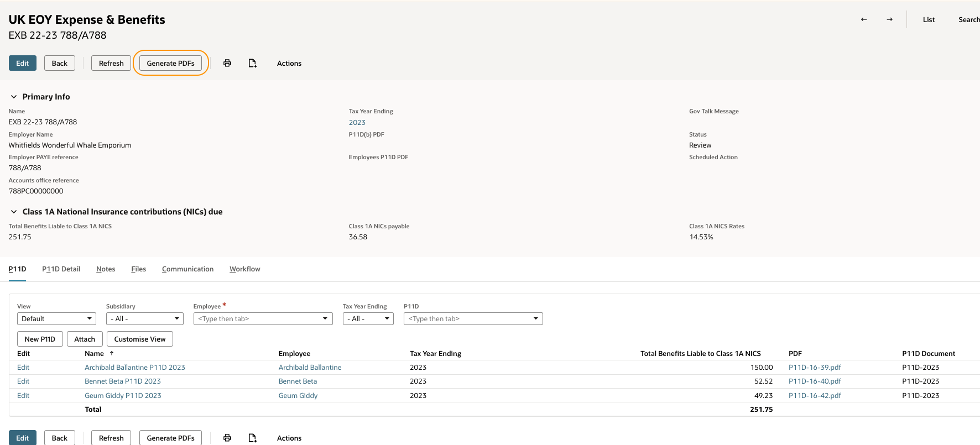
Task: Click the New P11D button
Action: point(40,339)
